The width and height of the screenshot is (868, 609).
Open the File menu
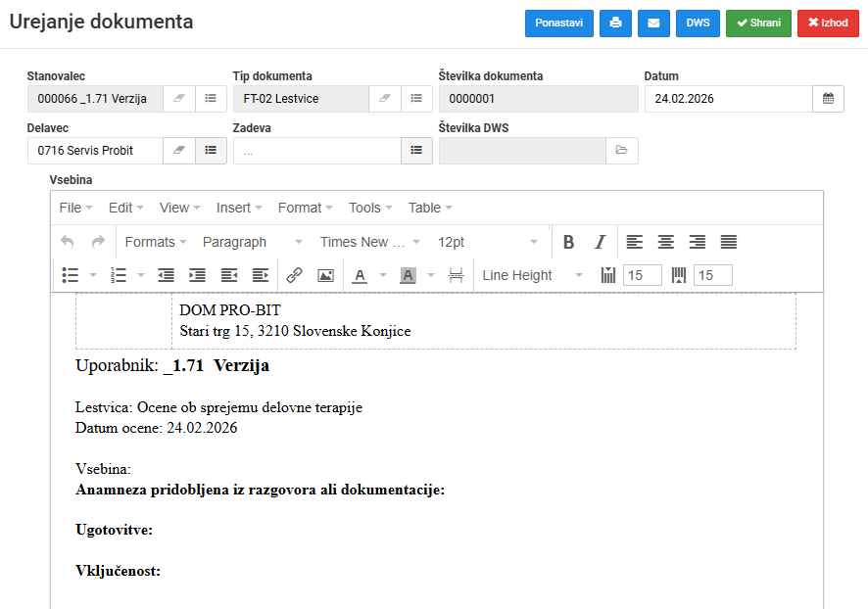[x=75, y=208]
